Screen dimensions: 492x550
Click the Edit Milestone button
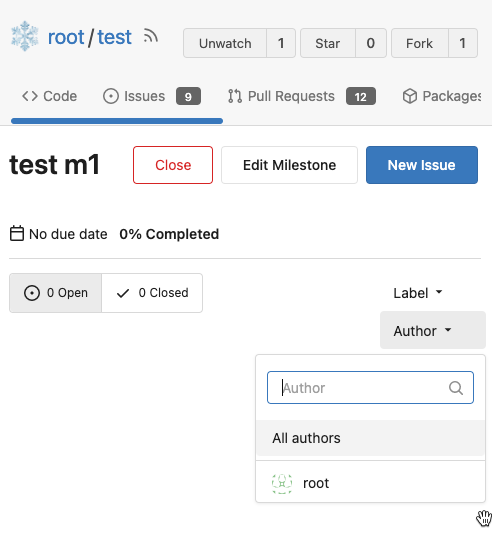[x=289, y=165]
